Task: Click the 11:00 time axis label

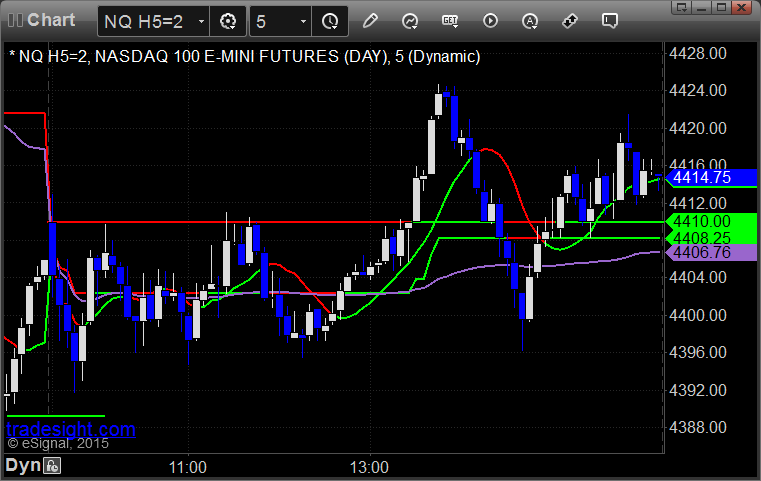Action: pyautogui.click(x=187, y=467)
